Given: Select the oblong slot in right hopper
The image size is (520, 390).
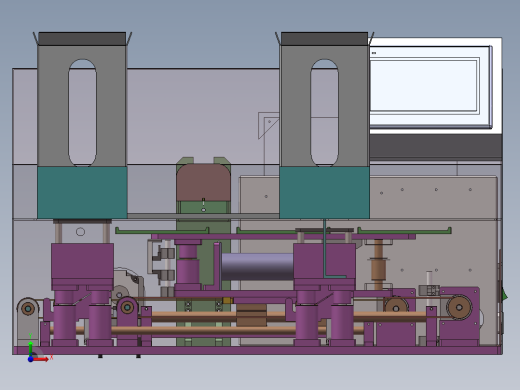Looking at the screenshot, I should pos(324,113).
